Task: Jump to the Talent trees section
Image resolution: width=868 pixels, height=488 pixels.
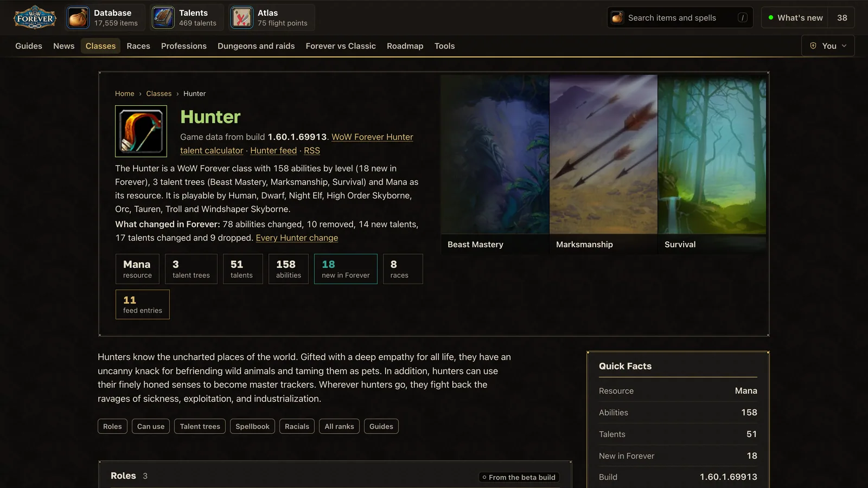Action: (200, 426)
